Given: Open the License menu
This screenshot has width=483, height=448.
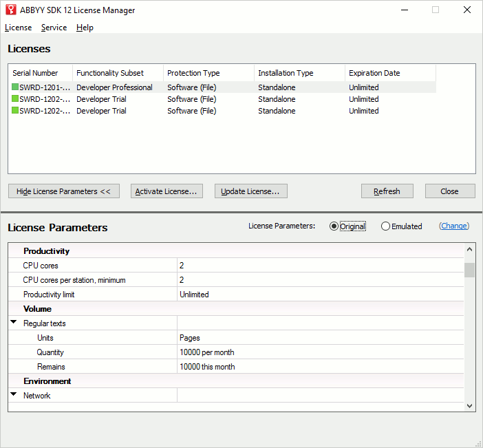Looking at the screenshot, I should point(18,28).
